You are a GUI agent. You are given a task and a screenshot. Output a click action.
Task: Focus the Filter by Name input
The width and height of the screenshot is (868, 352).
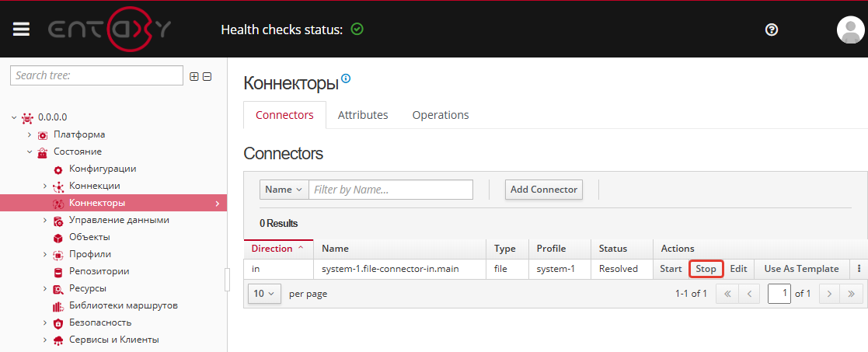(x=391, y=190)
